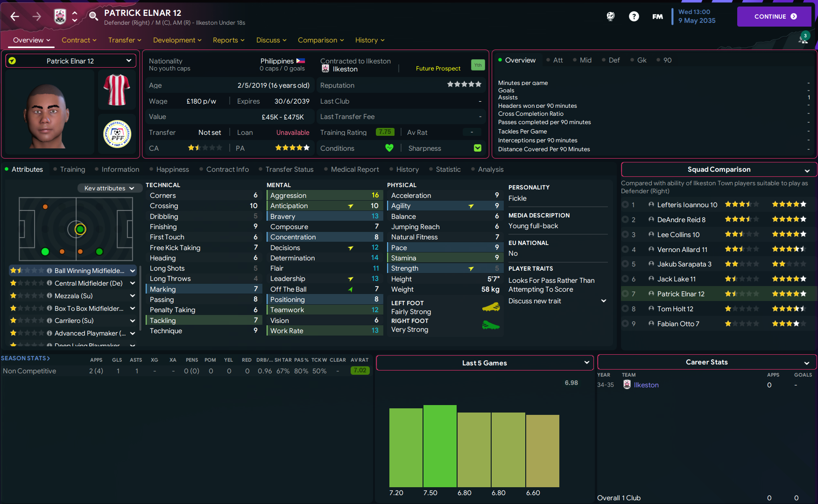The height and width of the screenshot is (504, 818).
Task: Click the green Sharpness check icon
Action: (x=478, y=148)
